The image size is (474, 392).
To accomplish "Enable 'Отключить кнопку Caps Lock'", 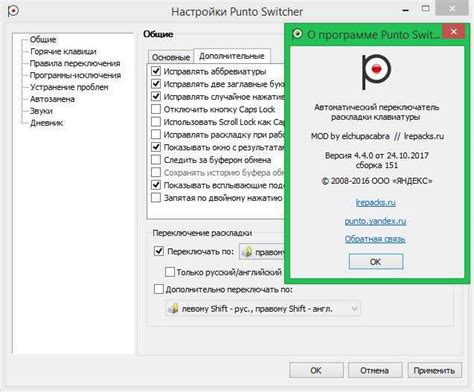I will (x=156, y=109).
